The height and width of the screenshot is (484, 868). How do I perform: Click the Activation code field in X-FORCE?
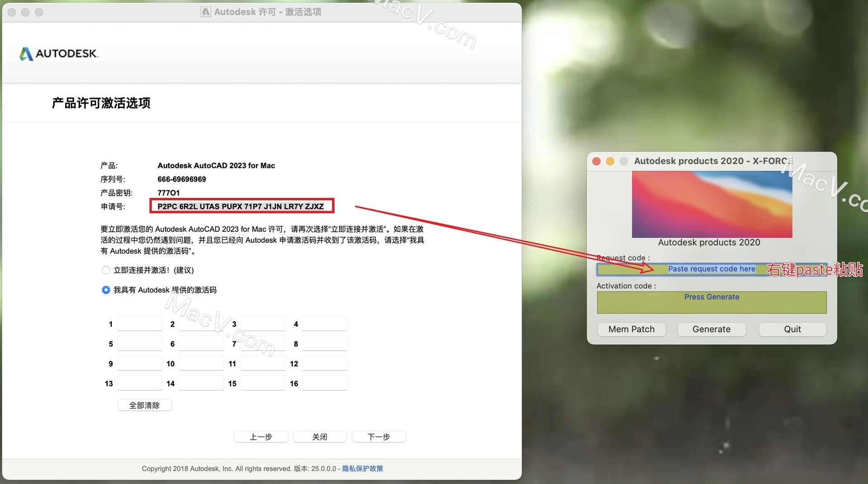pyautogui.click(x=712, y=302)
